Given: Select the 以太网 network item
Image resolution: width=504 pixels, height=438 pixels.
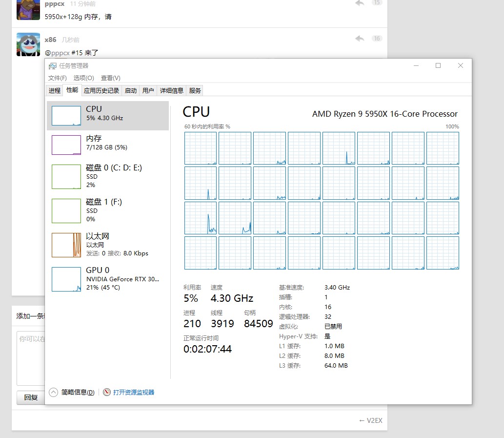Looking at the screenshot, I should (107, 245).
